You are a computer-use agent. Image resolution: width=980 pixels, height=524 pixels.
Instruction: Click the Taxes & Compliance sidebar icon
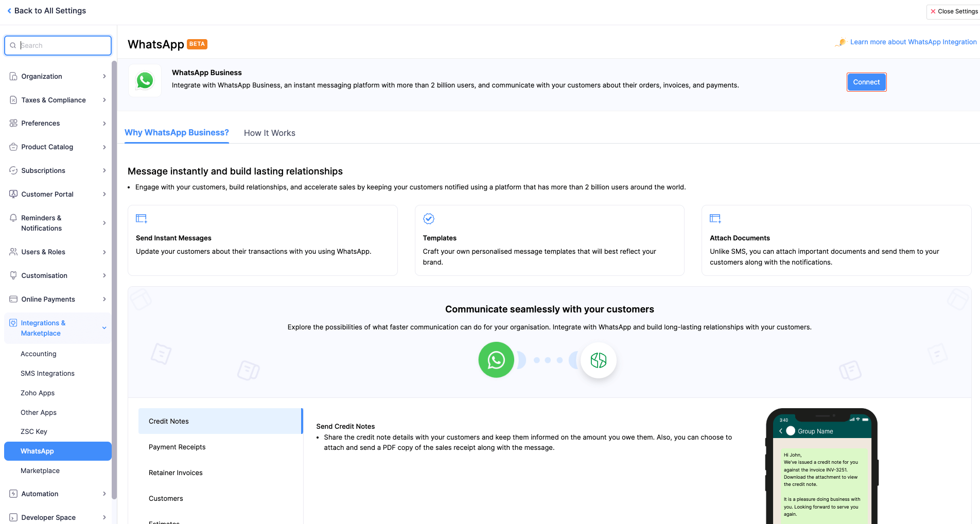point(13,100)
